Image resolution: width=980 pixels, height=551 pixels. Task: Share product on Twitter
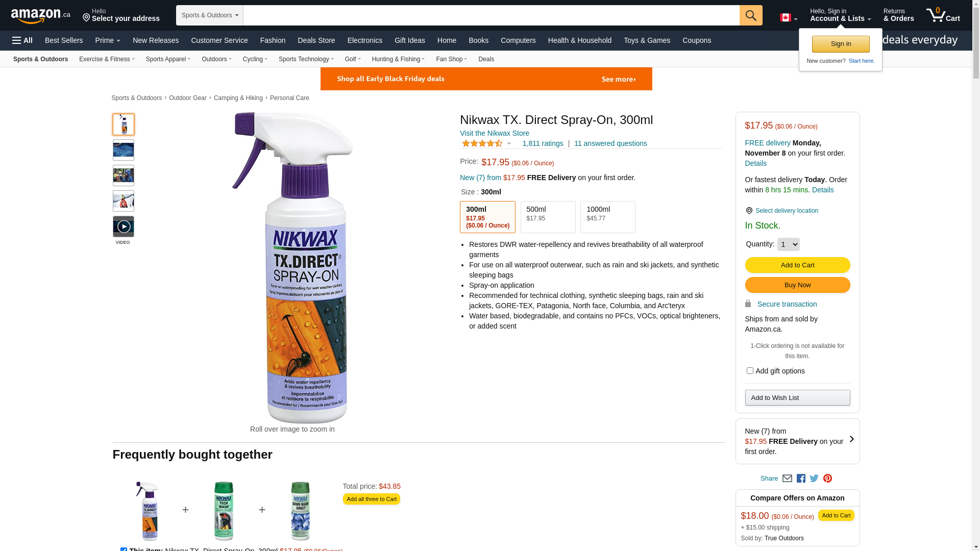814,479
